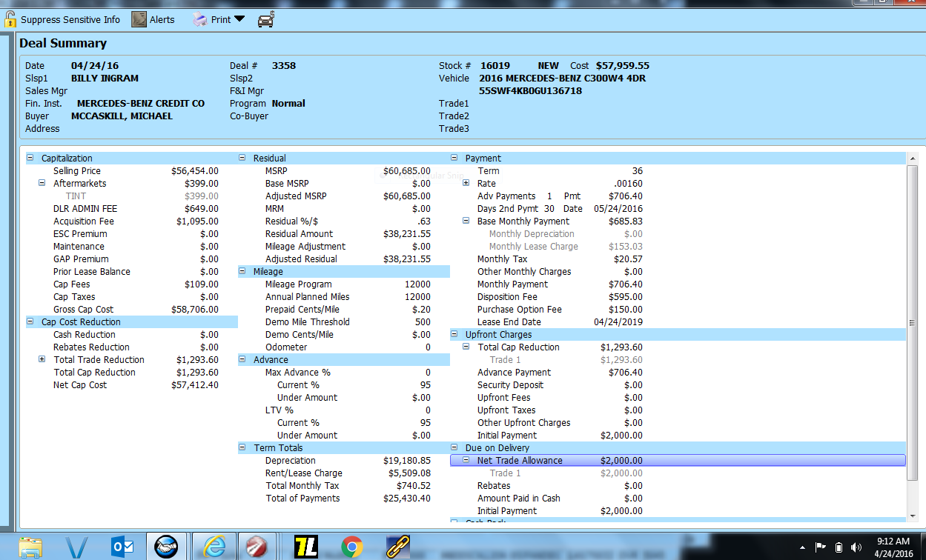Click the Suppress Sensitive Info lock icon
The height and width of the screenshot is (560, 926).
(x=9, y=19)
